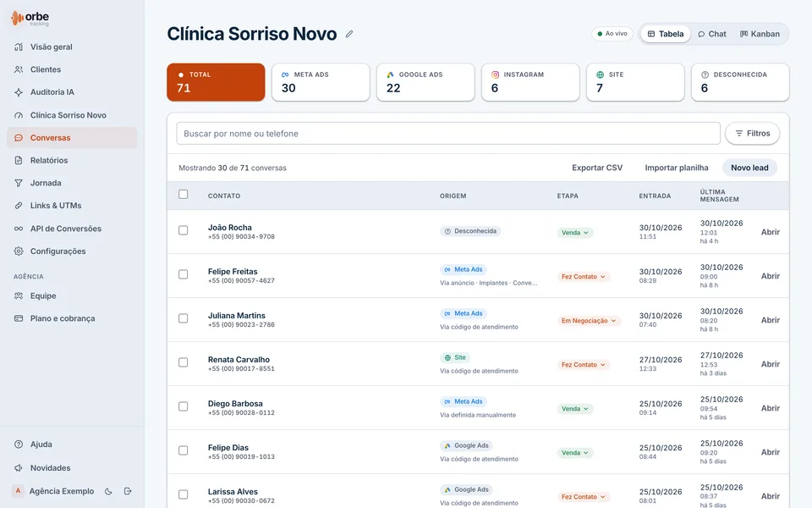Click the Equipe team icon
Image resolution: width=812 pixels, height=508 pixels.
tap(19, 296)
